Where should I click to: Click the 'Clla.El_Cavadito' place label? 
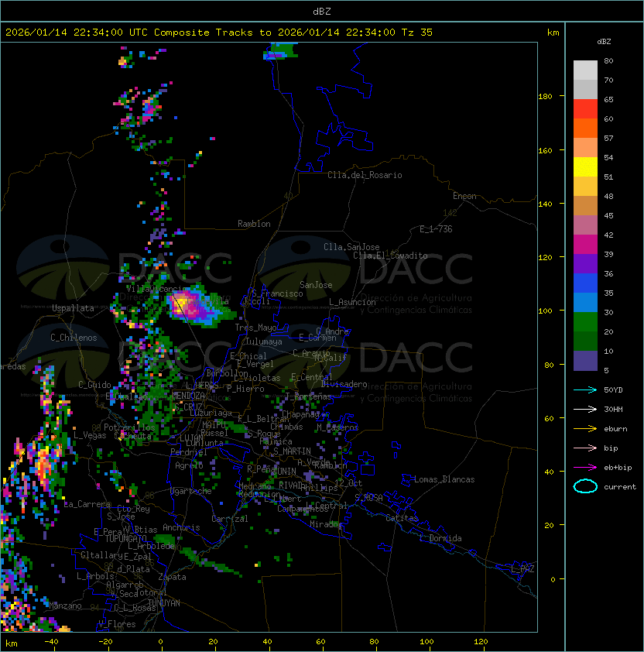pos(390,256)
